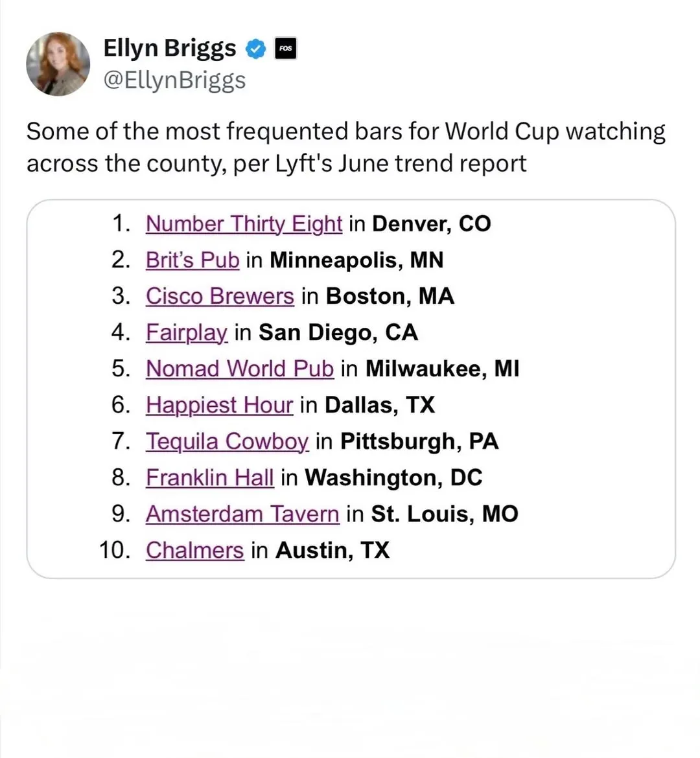Open the Franklin Hall link
Image resolution: width=700 pixels, height=758 pixels.
209,477
